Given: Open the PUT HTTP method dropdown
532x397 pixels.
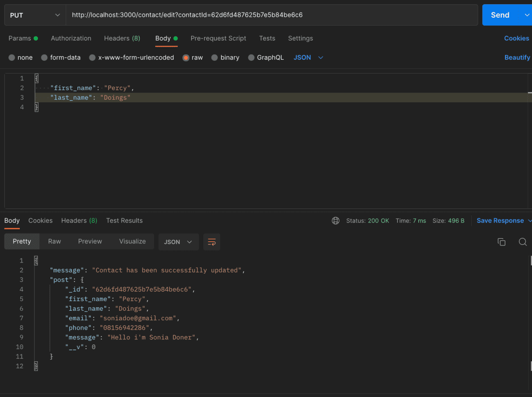Looking at the screenshot, I should (35, 15).
